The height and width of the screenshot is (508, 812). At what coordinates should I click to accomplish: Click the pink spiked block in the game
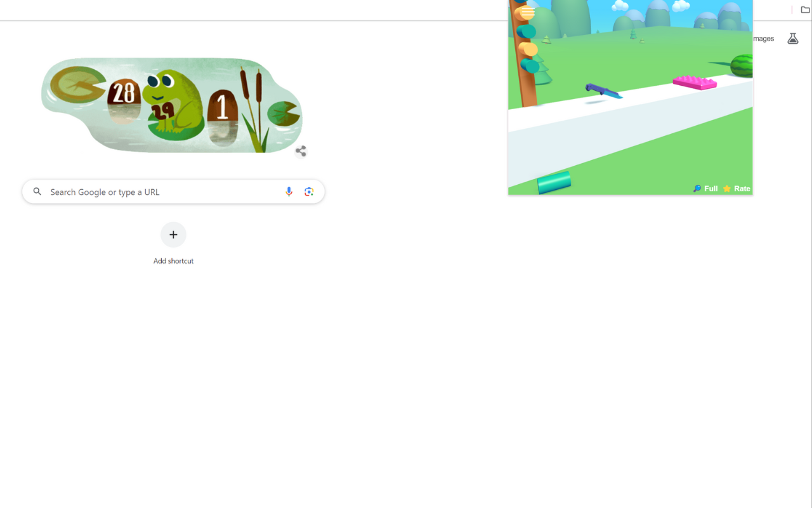coord(695,83)
